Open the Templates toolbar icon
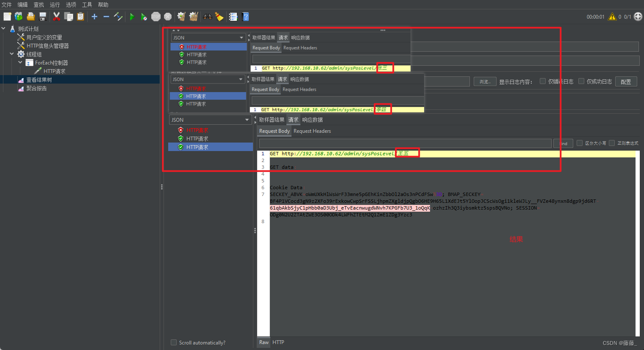644x350 pixels. click(x=19, y=17)
